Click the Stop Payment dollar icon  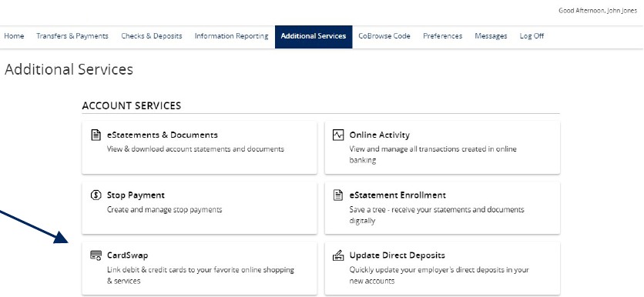[96, 195]
